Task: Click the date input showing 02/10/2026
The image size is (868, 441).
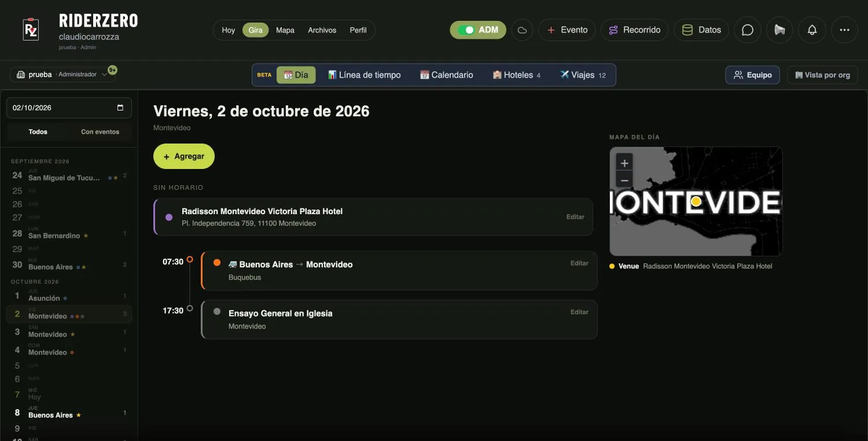Action: click(69, 108)
